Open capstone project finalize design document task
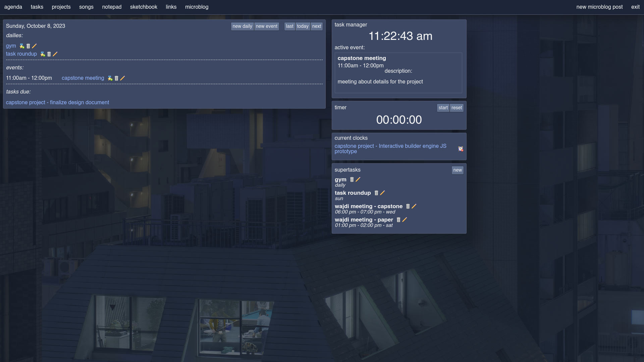This screenshot has width=644, height=362. 57,103
